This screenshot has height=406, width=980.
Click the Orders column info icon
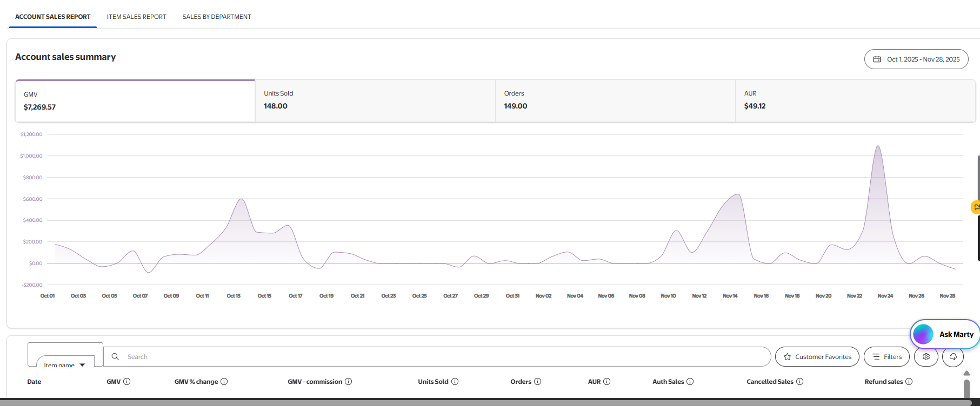pos(537,382)
